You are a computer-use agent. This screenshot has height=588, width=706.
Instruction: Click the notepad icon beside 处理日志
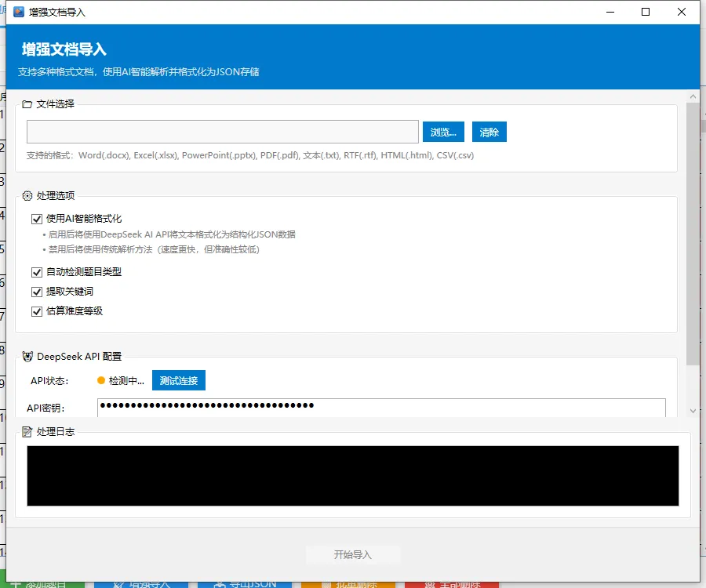(27, 432)
